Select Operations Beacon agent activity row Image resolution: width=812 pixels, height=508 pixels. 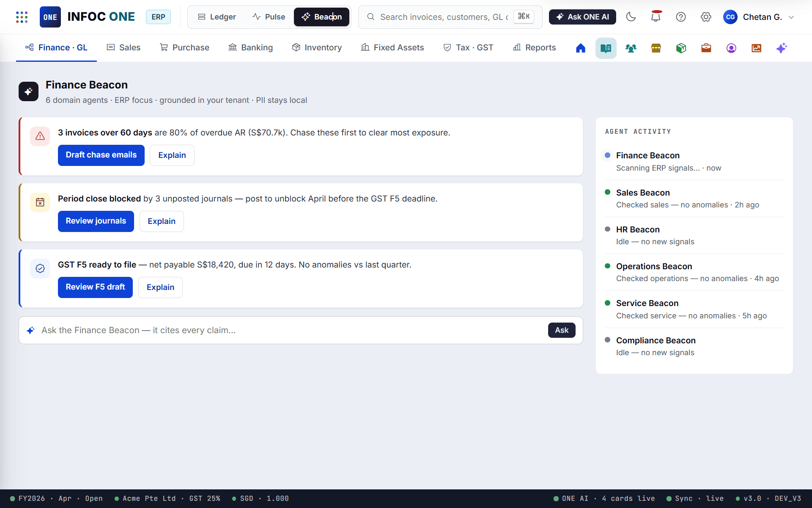click(694, 272)
